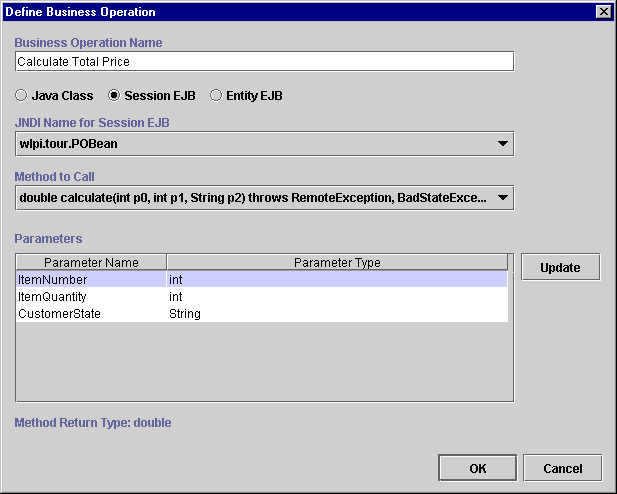Confirm the dialog with OK
Viewport: 617px width, 494px height.
tap(477, 468)
